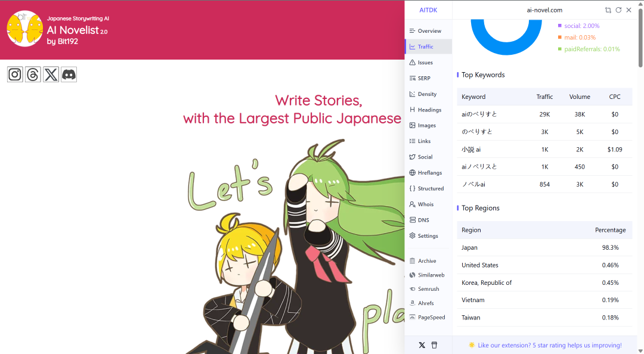644x354 pixels.
Task: Click the $1.09 CPC value
Action: point(614,150)
